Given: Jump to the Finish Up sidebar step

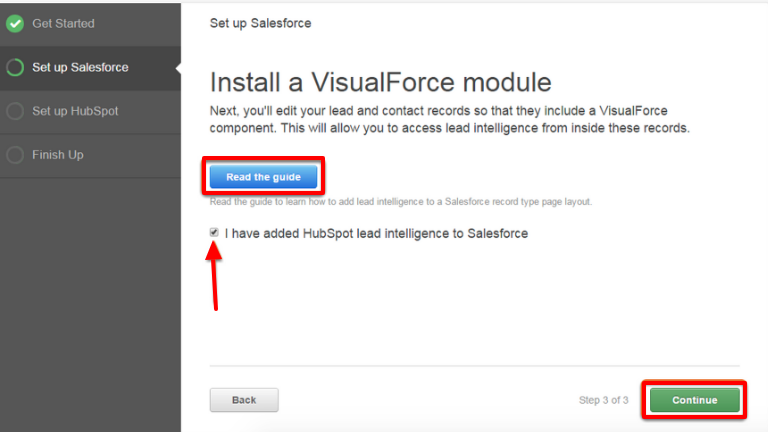Looking at the screenshot, I should click(57, 155).
